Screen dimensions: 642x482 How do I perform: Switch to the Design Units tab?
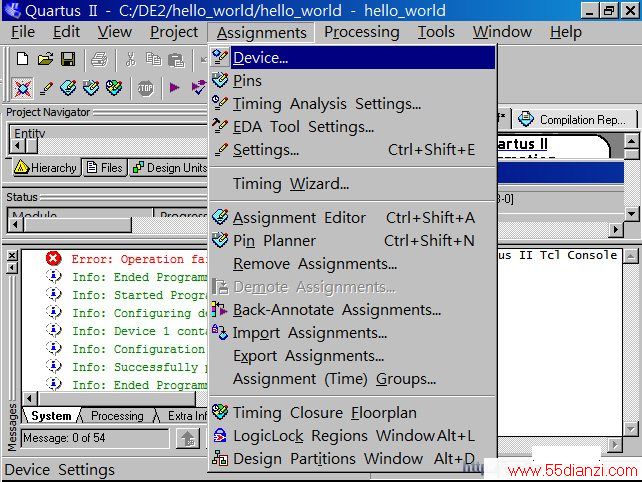[x=169, y=167]
